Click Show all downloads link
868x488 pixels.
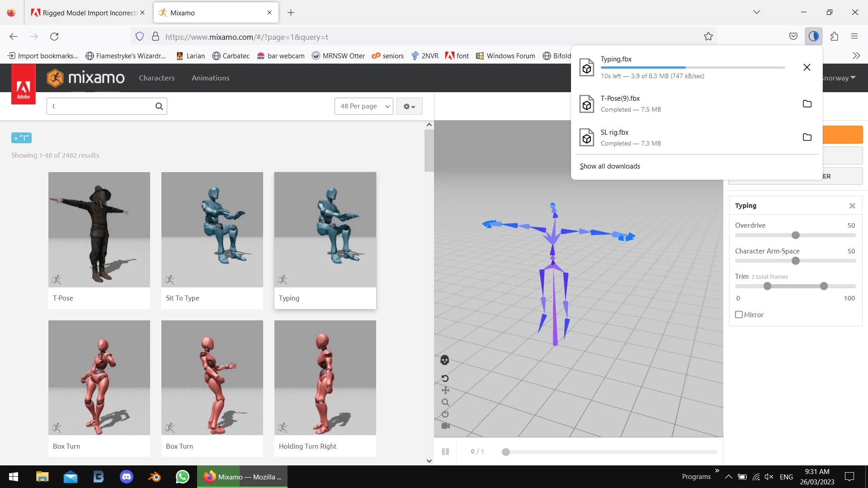(610, 166)
